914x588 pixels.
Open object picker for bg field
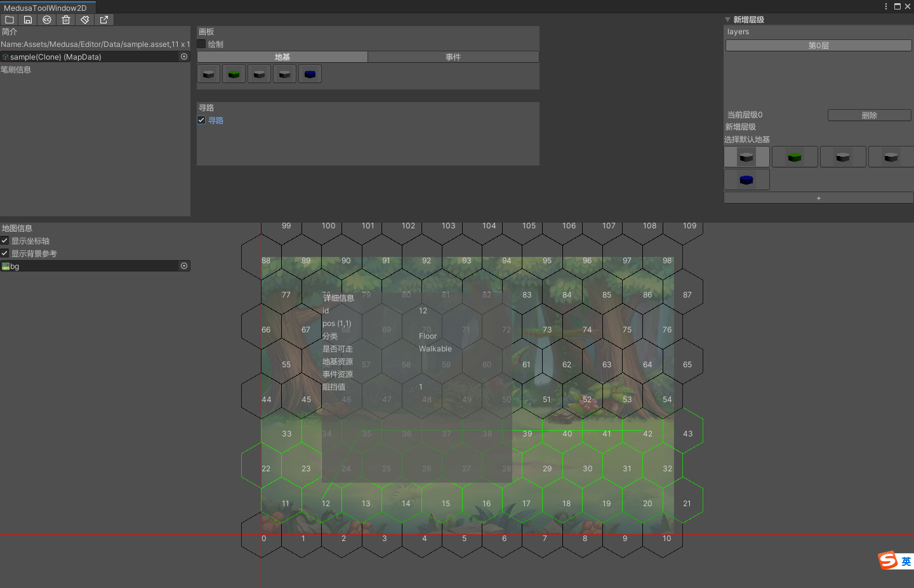tap(184, 266)
